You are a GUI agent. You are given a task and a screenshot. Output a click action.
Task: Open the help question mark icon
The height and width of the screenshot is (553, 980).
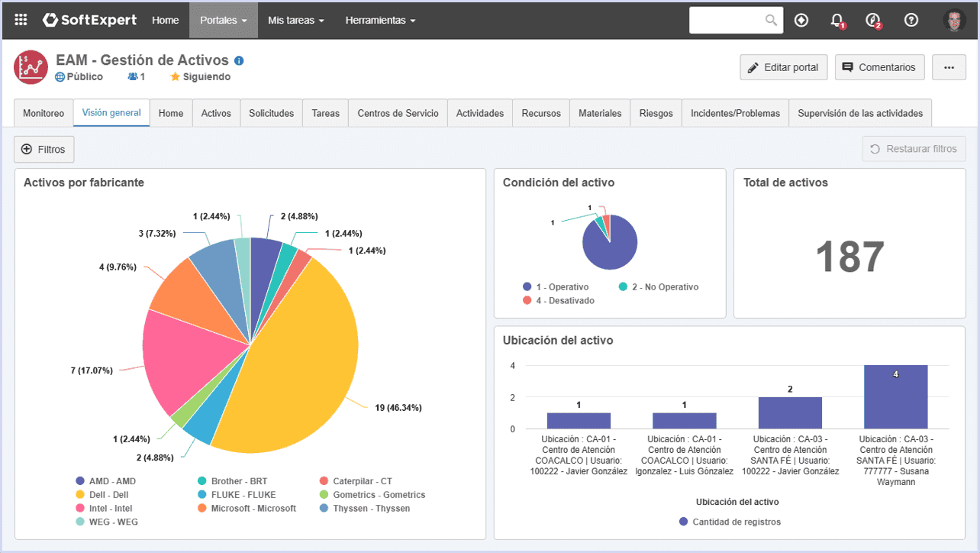(911, 21)
